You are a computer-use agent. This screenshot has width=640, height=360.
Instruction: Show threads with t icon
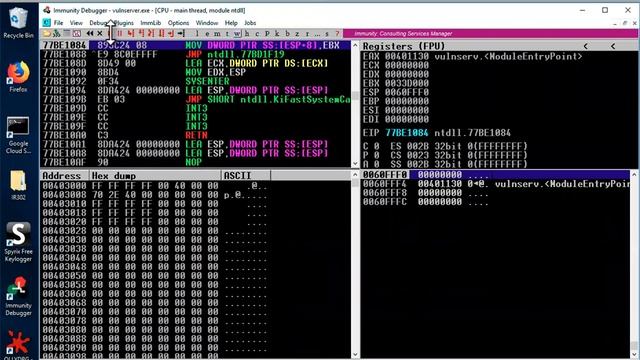227,33
